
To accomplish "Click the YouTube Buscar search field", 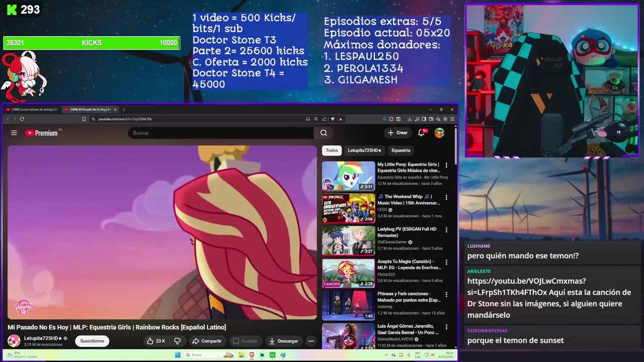I will (x=221, y=133).
